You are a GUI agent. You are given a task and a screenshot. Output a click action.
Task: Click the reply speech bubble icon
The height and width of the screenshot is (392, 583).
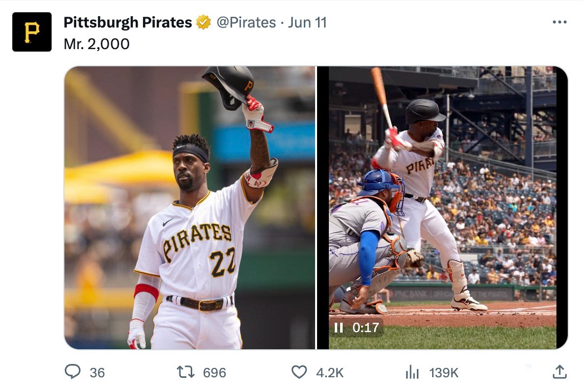pos(73,372)
